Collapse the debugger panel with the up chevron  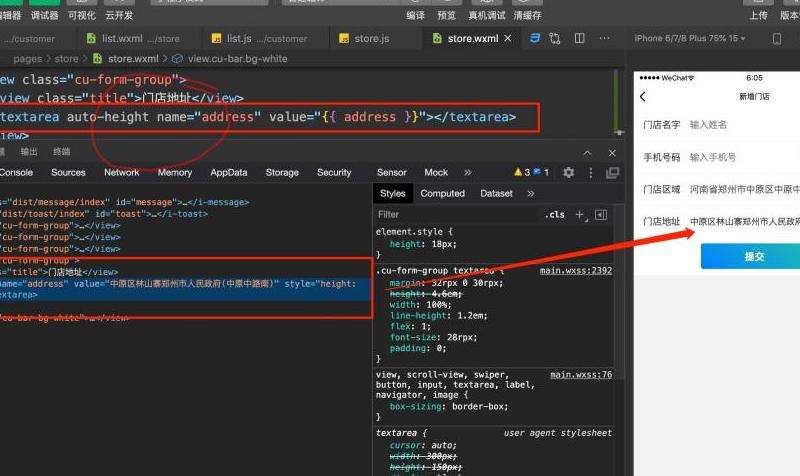coord(587,153)
